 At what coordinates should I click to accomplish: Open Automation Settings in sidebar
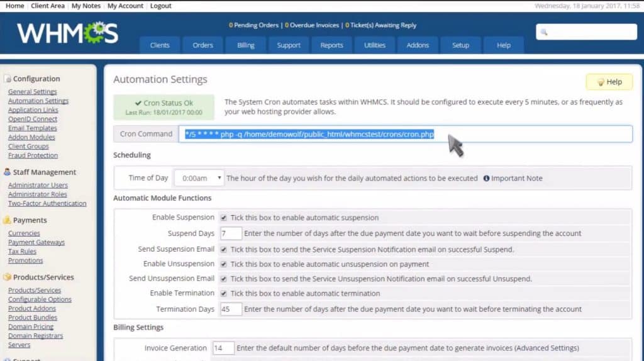tap(38, 101)
